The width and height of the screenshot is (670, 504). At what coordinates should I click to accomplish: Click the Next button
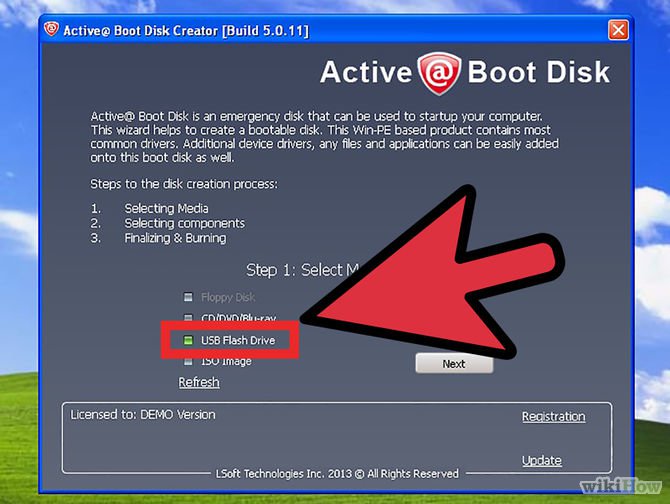(454, 364)
